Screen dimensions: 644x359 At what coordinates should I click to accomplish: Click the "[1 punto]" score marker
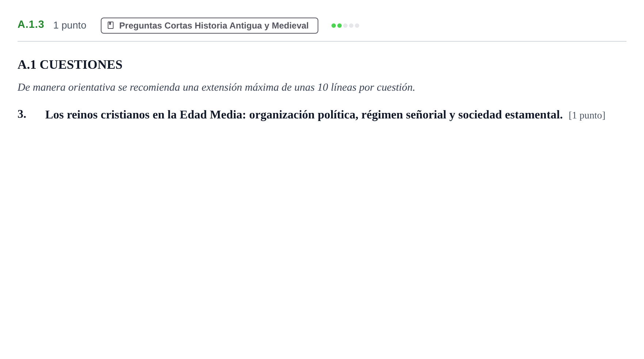click(x=587, y=116)
